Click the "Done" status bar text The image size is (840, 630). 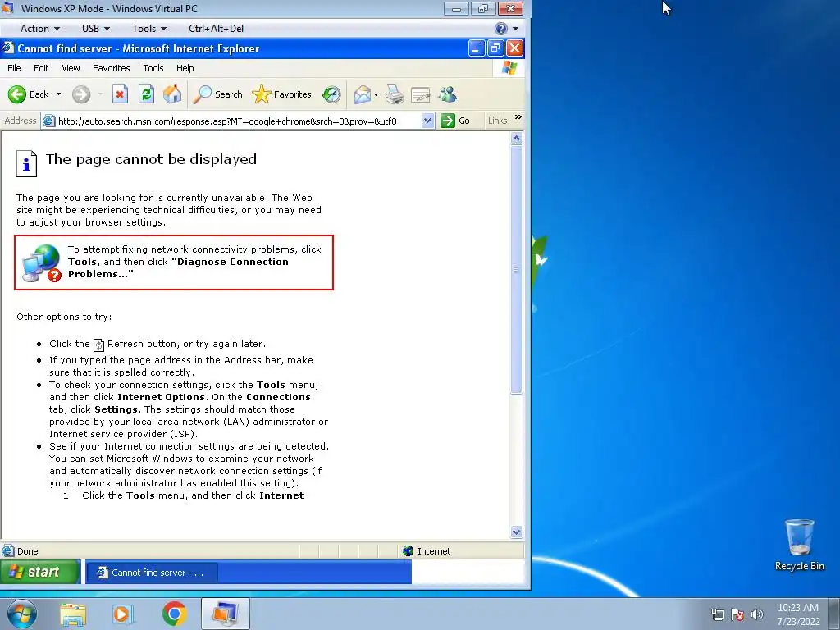pos(27,551)
